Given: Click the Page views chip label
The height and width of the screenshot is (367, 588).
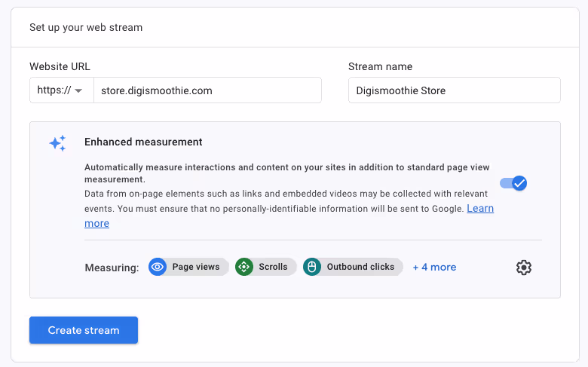Looking at the screenshot, I should click(x=196, y=267).
